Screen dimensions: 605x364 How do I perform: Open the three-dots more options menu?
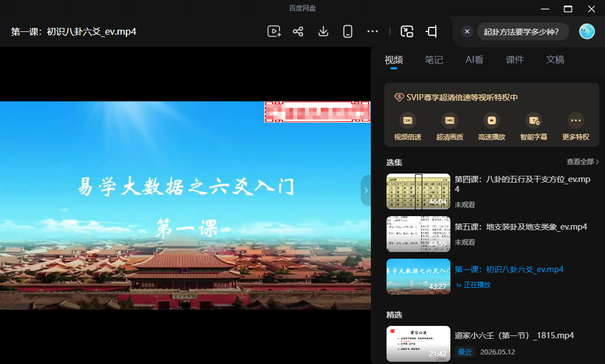click(373, 31)
